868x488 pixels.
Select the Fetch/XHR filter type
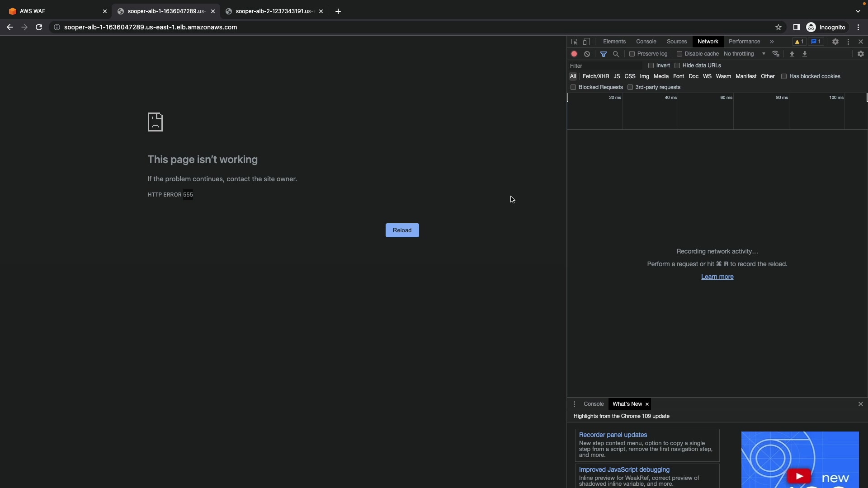click(595, 76)
